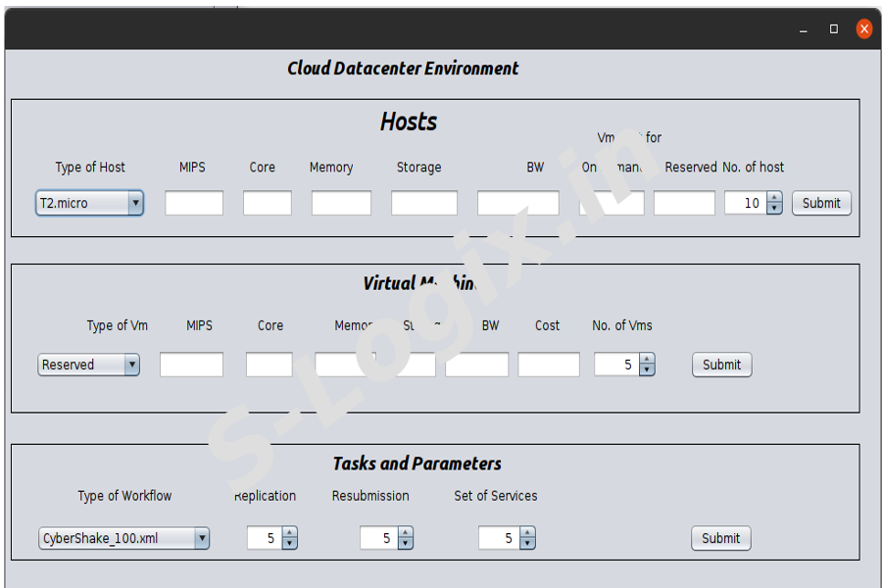
Task: Click the Hosts BW input field
Action: click(x=517, y=204)
